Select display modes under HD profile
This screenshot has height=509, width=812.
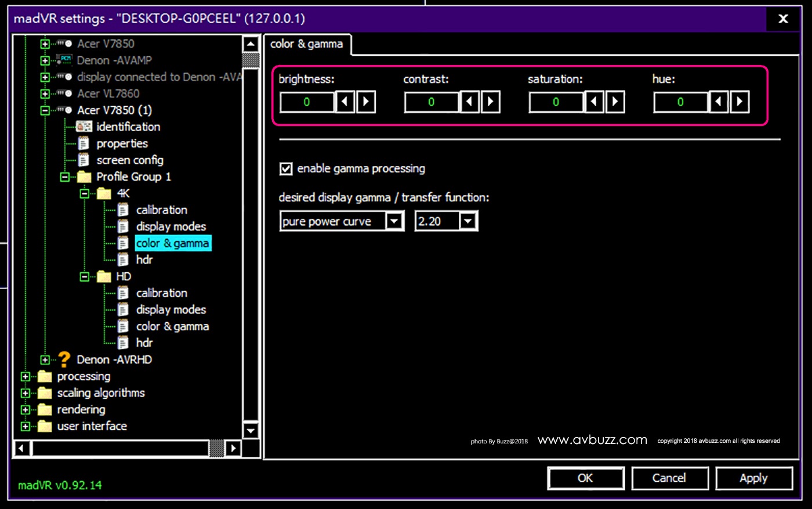(171, 310)
